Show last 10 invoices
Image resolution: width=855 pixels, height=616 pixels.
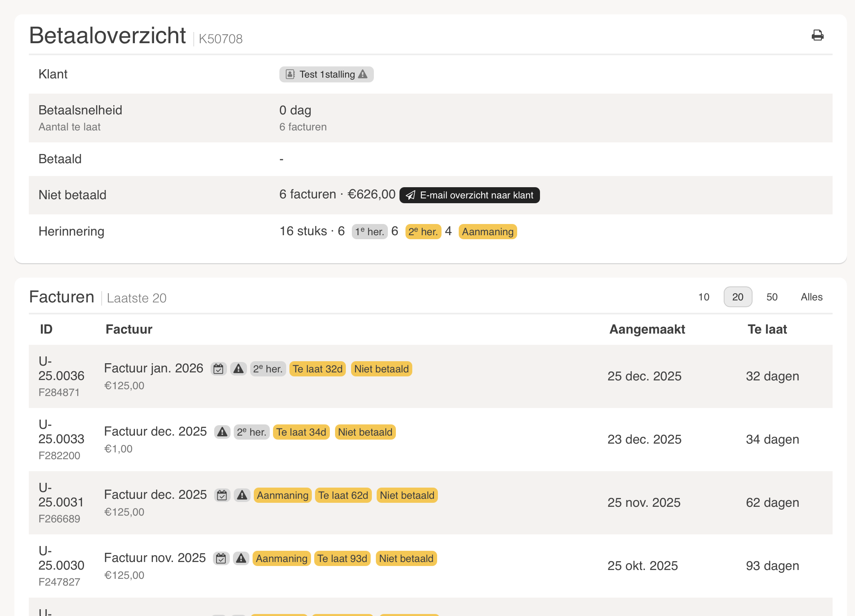click(x=704, y=297)
